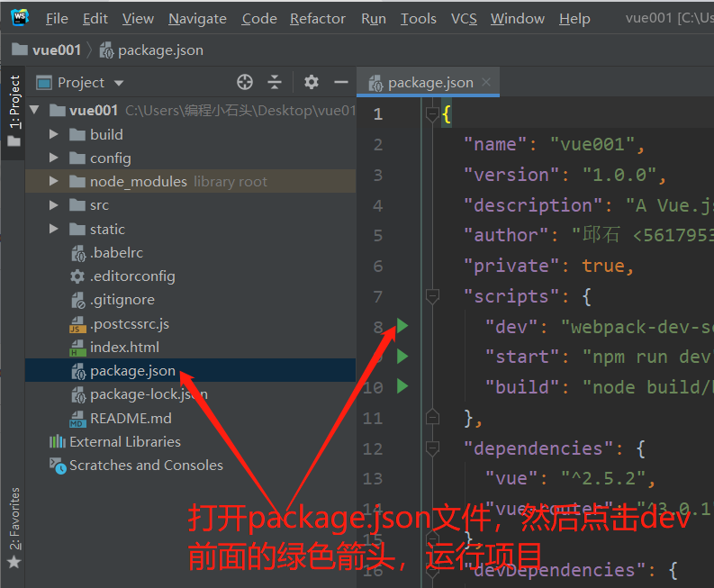Select the static folder row

coord(190,229)
